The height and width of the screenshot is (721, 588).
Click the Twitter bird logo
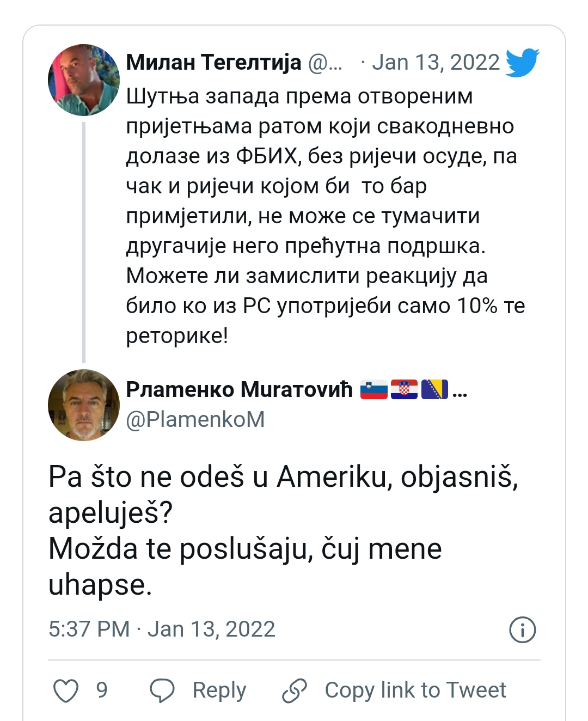(x=522, y=63)
